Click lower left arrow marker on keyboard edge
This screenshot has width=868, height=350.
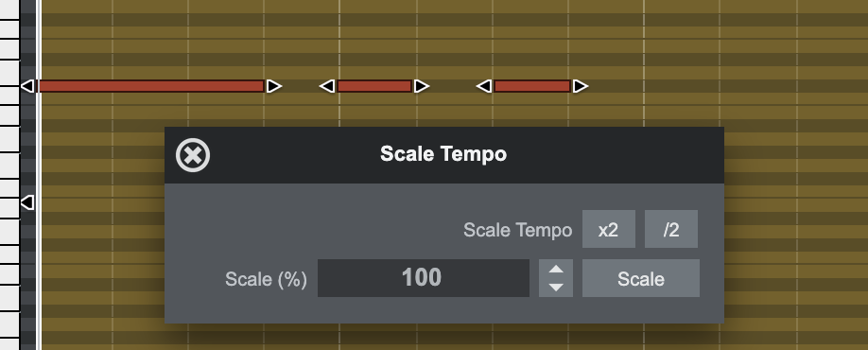coord(27,202)
